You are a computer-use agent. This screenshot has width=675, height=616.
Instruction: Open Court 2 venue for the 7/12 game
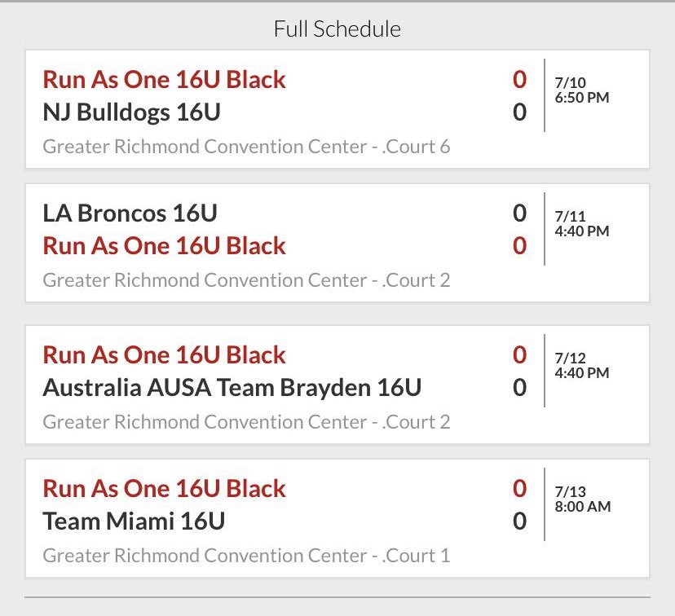246,422
